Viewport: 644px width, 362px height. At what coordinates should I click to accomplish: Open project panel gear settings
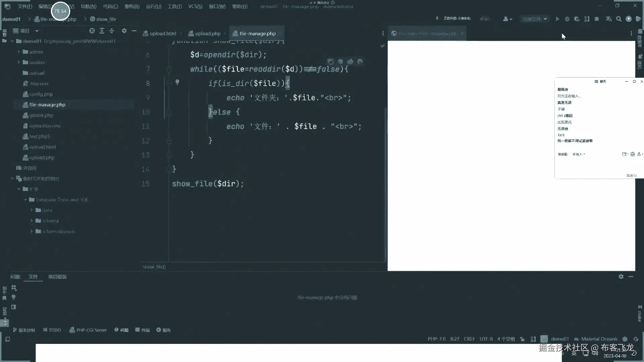coord(124,31)
